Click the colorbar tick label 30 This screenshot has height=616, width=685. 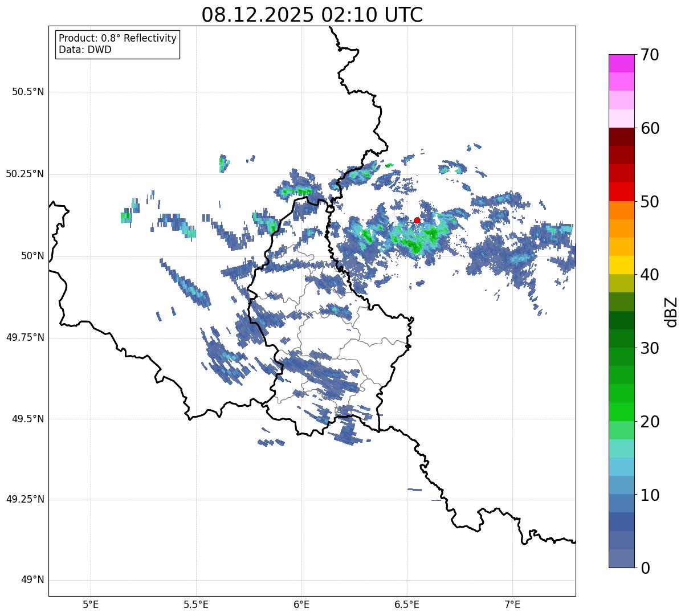[650, 348]
